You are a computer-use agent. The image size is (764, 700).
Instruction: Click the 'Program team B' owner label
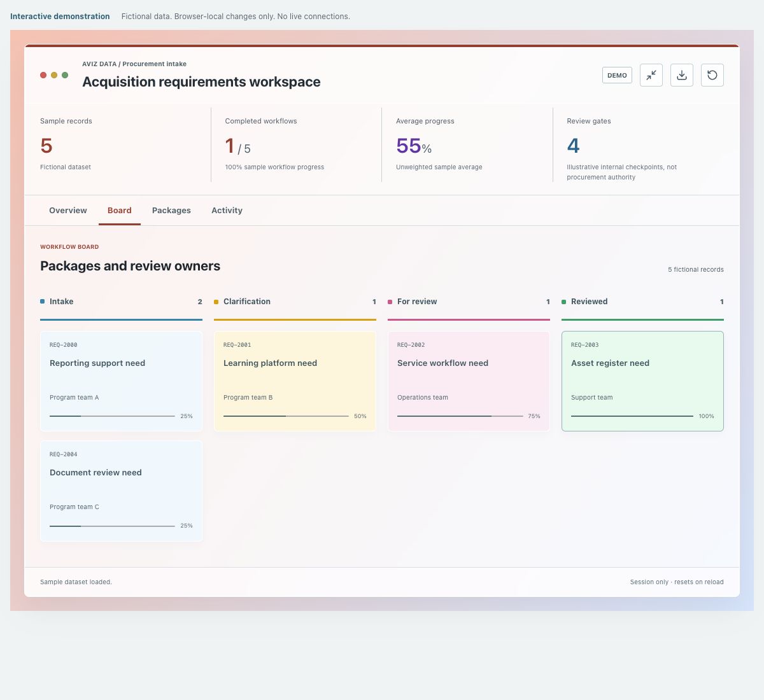248,398
